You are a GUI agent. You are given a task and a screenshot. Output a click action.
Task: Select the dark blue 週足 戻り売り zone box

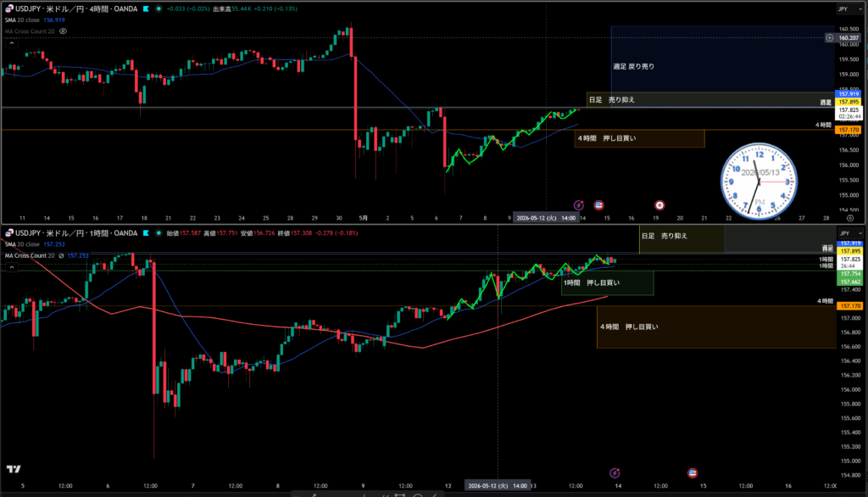coord(722,59)
